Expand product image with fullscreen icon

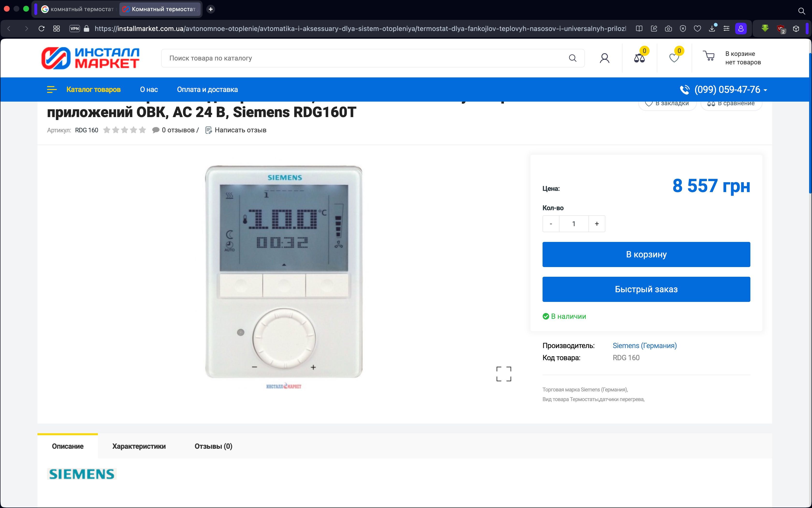(504, 374)
